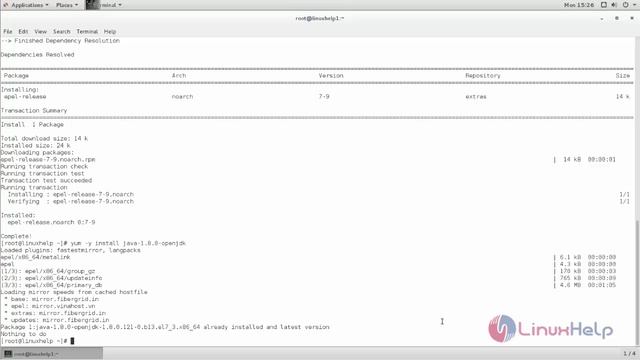Image resolution: width=640 pixels, height=360 pixels.
Task: Click the 'Nothing to do' line
Action: [23, 334]
